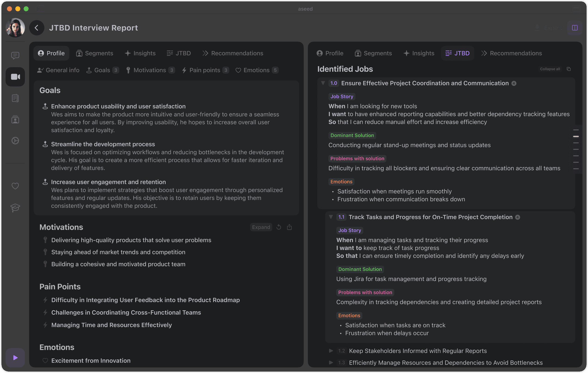
Task: Switch to Insights tab in left panel
Action: coord(140,53)
